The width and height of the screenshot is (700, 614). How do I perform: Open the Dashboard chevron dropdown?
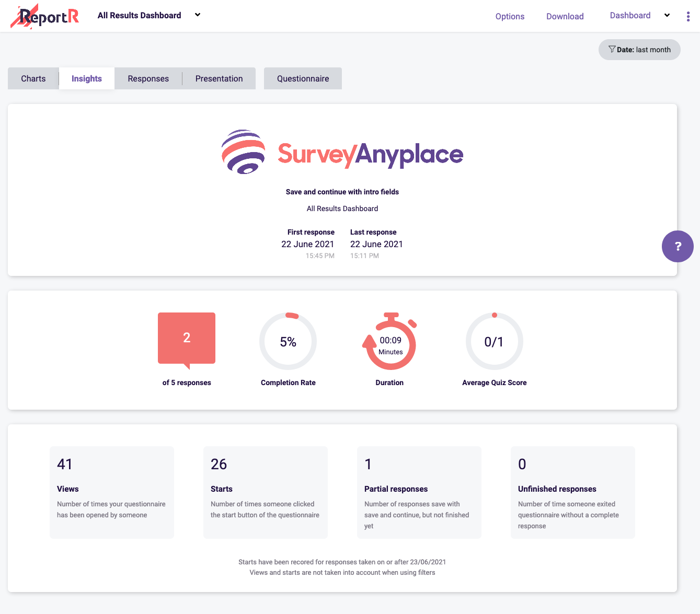click(x=667, y=15)
